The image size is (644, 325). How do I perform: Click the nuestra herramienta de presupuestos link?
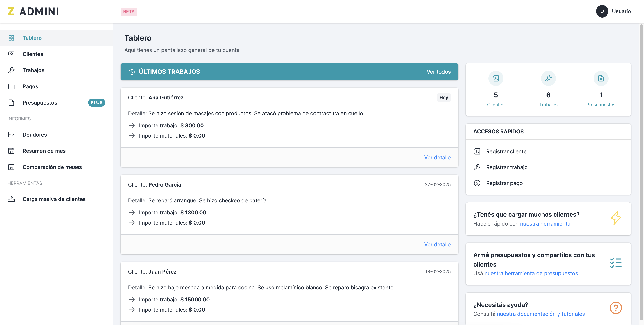click(x=531, y=274)
